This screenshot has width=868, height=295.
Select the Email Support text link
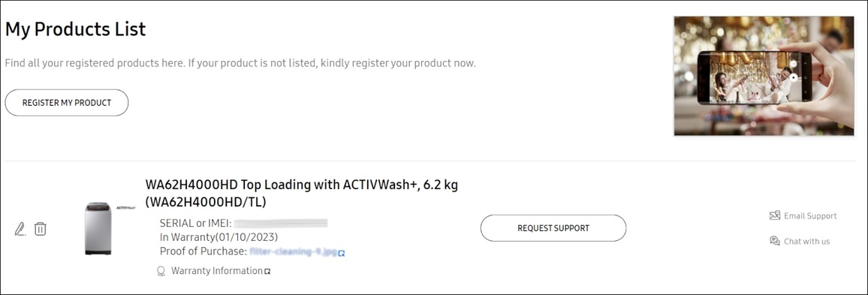(810, 216)
